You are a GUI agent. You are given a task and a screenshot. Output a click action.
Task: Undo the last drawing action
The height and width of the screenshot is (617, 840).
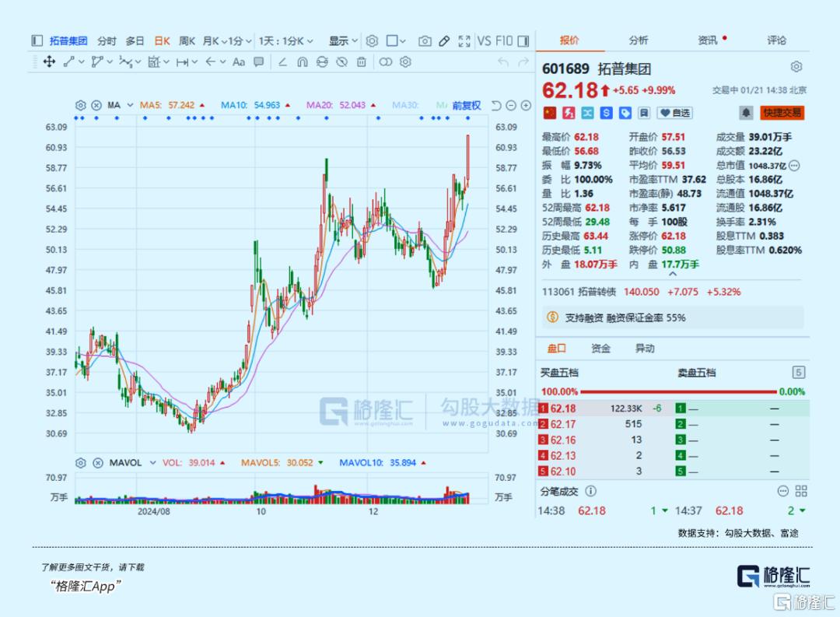pyautogui.click(x=503, y=62)
